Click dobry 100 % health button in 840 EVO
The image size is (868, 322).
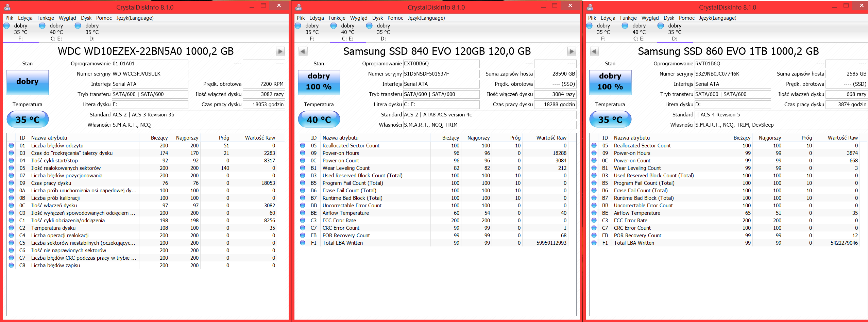[x=319, y=82]
